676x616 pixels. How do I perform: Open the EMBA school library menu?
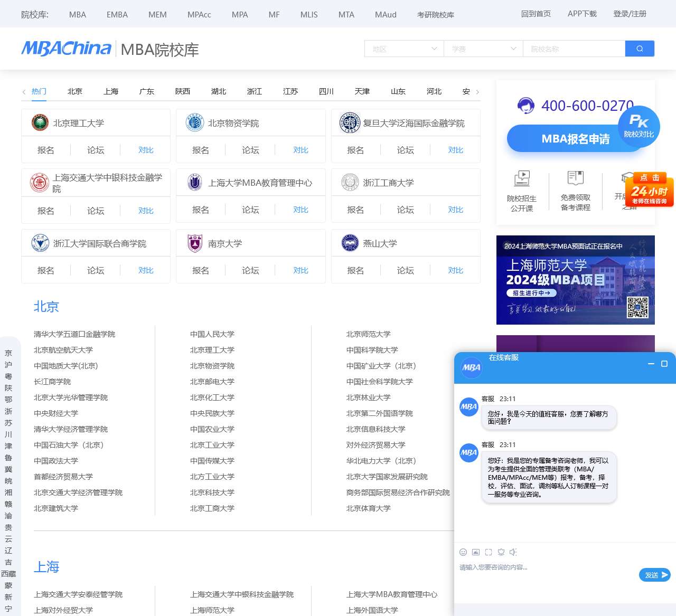[117, 14]
